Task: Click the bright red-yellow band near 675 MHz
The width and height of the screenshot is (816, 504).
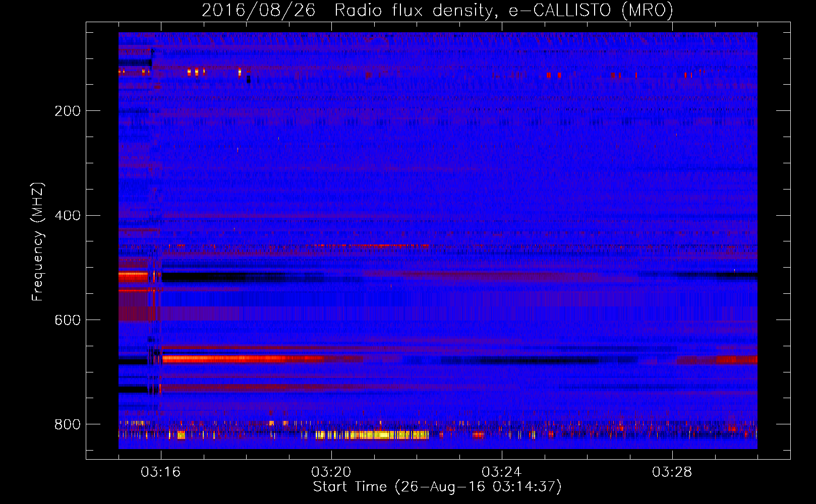Action: tap(243, 359)
